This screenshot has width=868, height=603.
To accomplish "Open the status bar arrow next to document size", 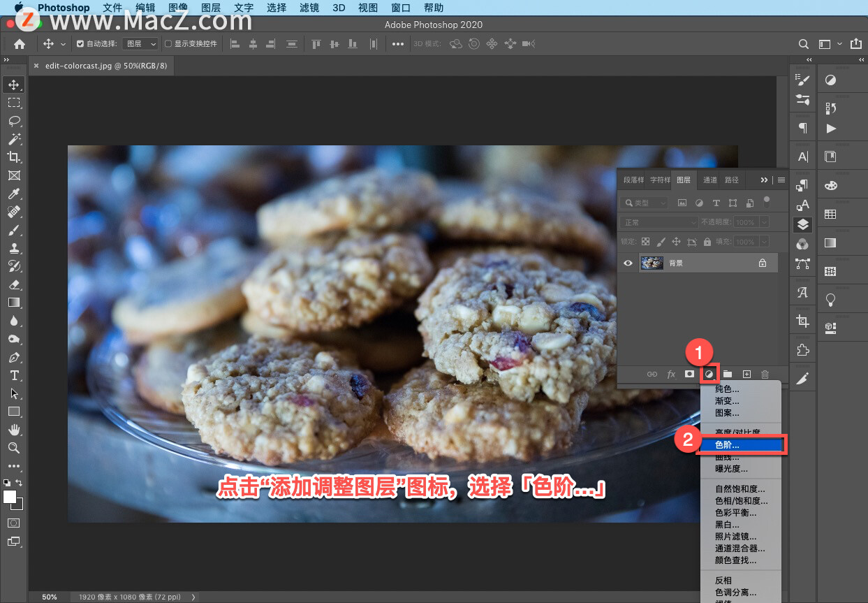I will (x=193, y=597).
